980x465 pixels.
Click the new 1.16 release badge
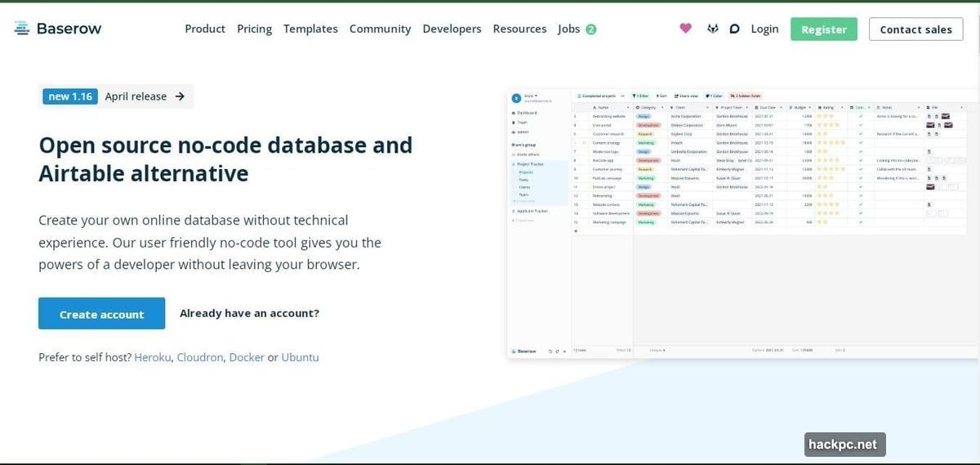point(70,96)
